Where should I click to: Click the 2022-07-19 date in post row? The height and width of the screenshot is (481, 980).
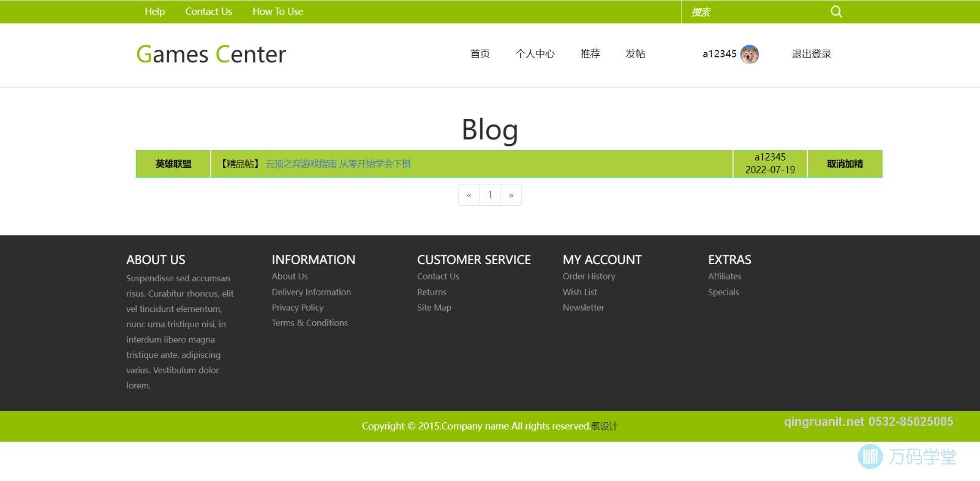770,170
